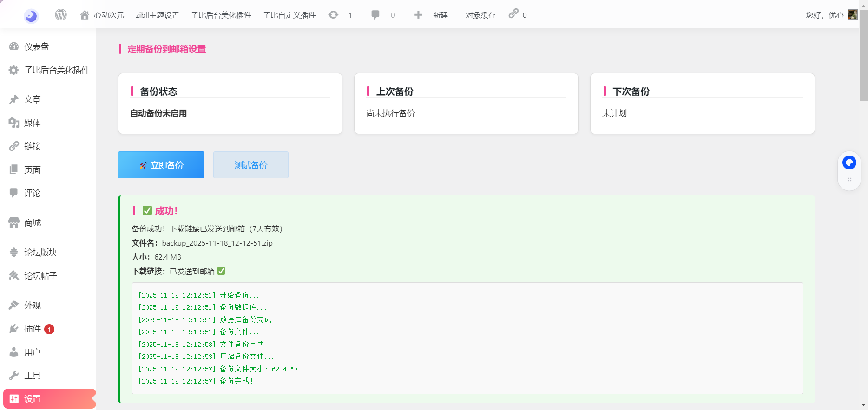The height and width of the screenshot is (410, 868).
Task: Click the 仪表盘 dashboard icon
Action: tap(14, 46)
